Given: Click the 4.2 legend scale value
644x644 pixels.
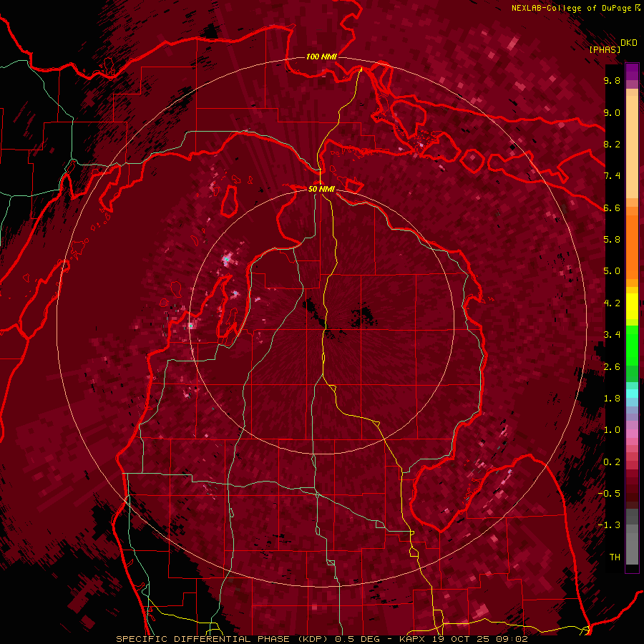Looking at the screenshot, I should [x=612, y=303].
